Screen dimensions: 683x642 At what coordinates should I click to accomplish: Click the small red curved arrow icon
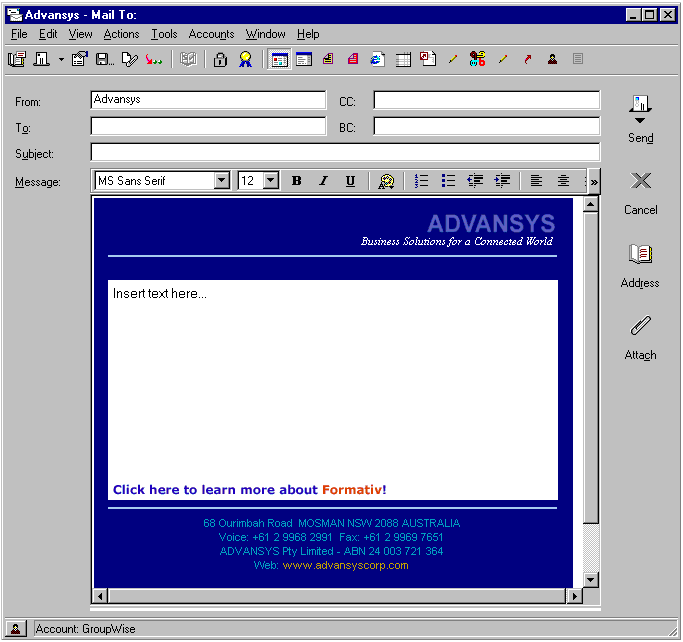pyautogui.click(x=527, y=59)
